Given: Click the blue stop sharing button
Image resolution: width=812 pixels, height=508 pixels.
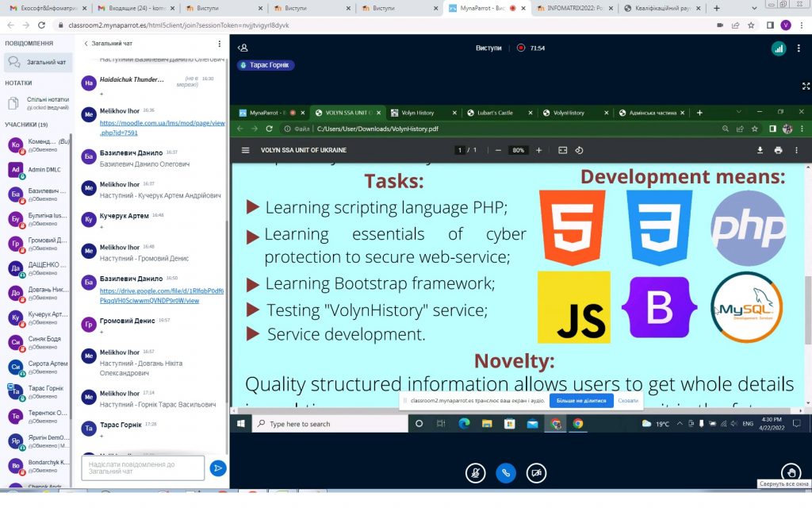Looking at the screenshot, I should pos(581,401).
